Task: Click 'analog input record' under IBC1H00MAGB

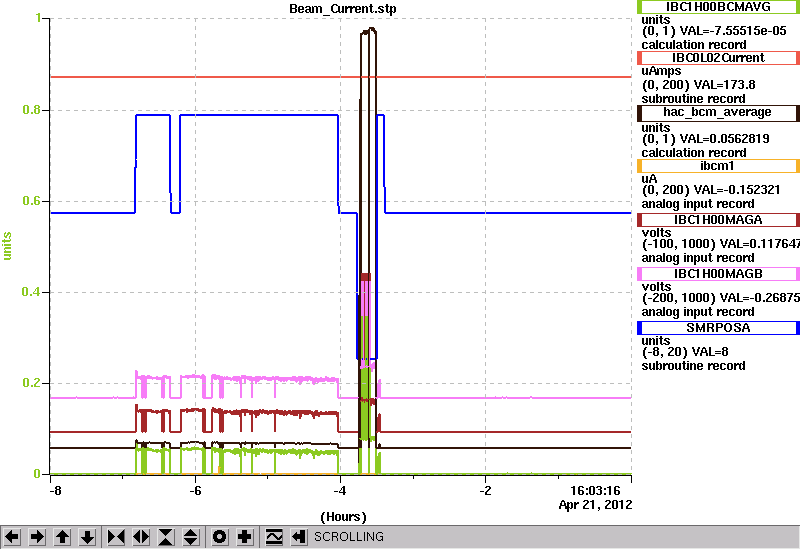Action: (697, 312)
